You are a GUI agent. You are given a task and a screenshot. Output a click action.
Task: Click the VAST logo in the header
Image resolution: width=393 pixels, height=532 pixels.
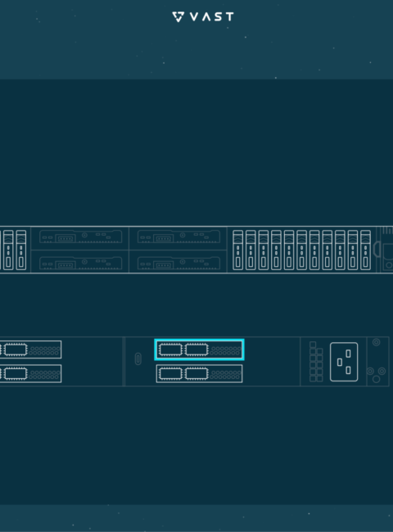203,16
